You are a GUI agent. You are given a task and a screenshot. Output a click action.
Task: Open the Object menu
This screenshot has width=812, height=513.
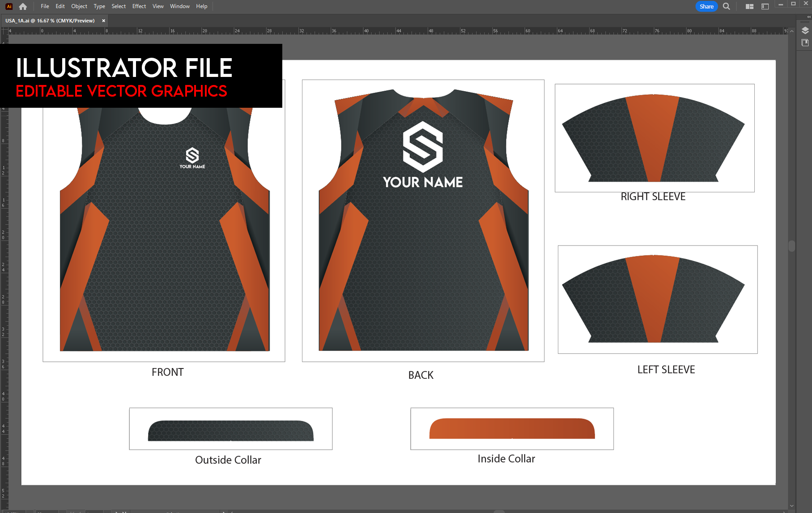pyautogui.click(x=79, y=6)
